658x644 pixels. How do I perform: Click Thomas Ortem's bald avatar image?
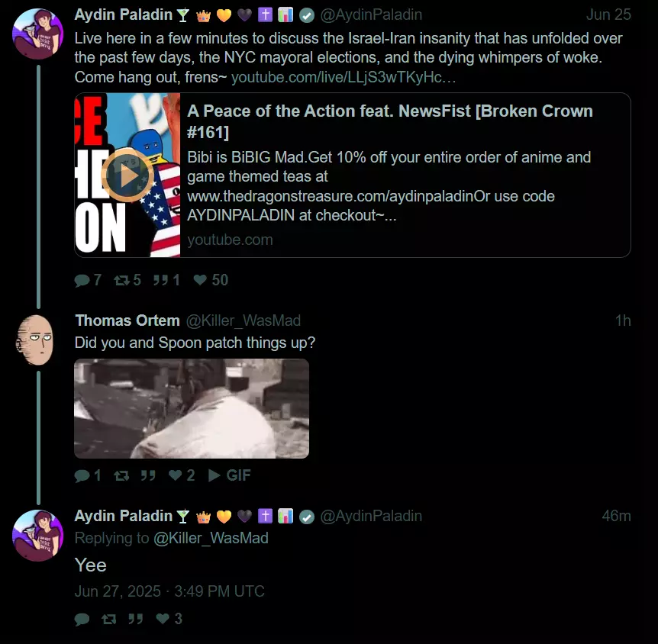[x=35, y=340]
